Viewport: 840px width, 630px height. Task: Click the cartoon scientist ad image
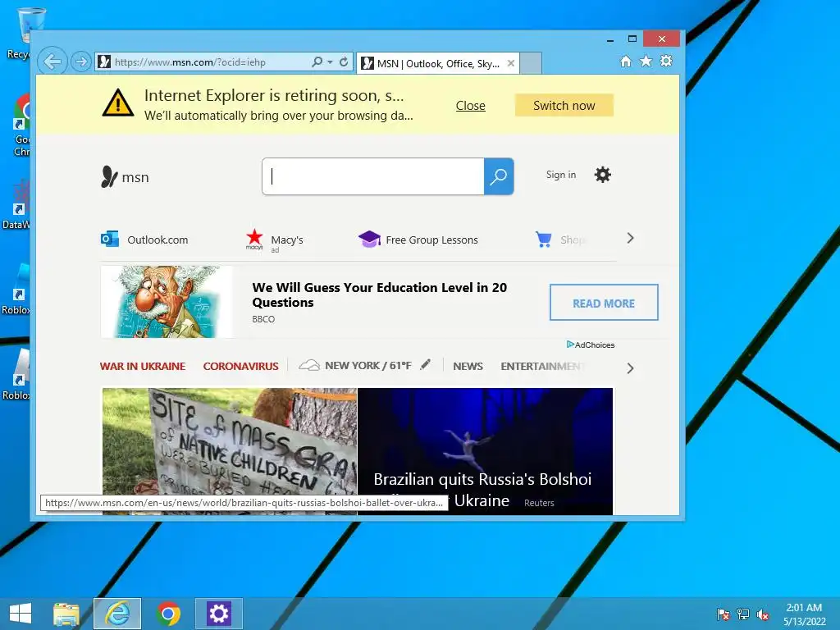(x=167, y=302)
